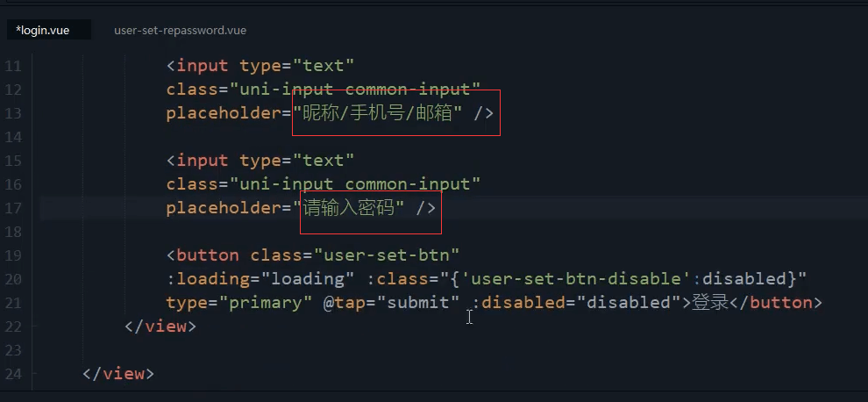
Task: Click the closing view tag on line 22
Action: (x=160, y=326)
